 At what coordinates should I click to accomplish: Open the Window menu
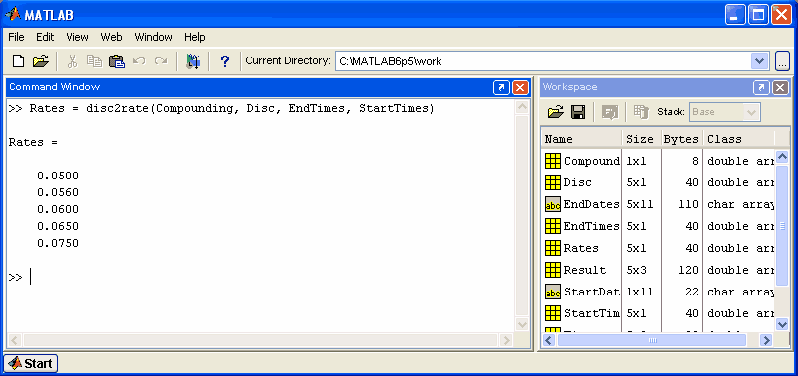tap(153, 37)
